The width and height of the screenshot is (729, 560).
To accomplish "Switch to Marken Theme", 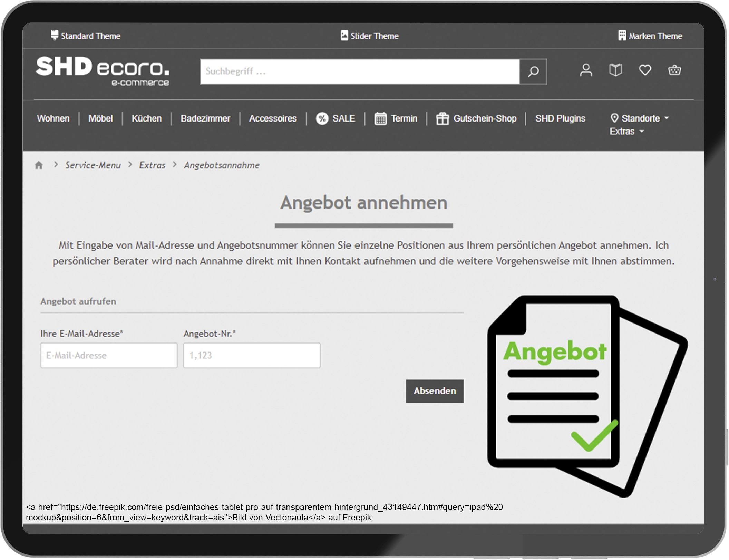I will 650,36.
